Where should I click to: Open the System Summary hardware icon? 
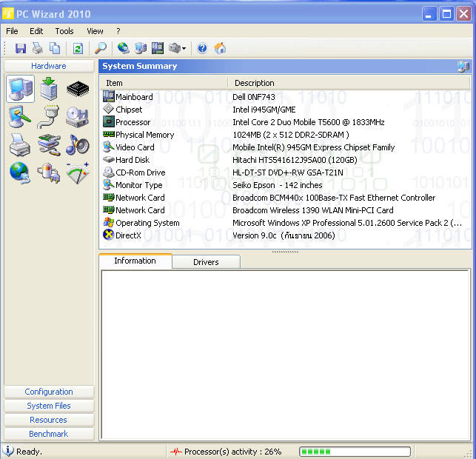point(20,90)
